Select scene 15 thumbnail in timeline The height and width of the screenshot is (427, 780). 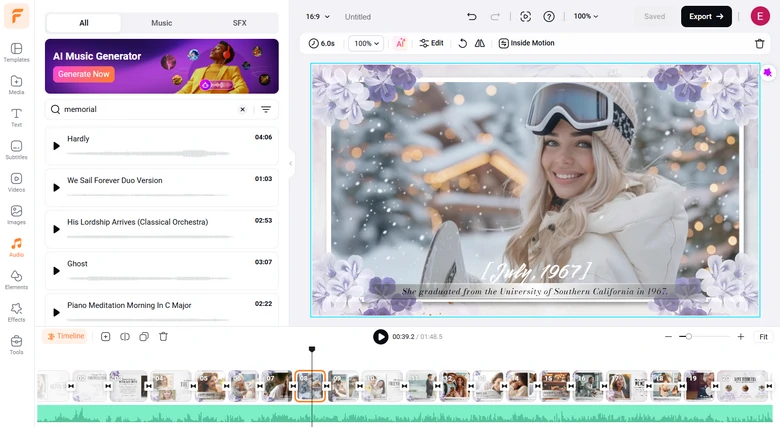click(x=555, y=386)
